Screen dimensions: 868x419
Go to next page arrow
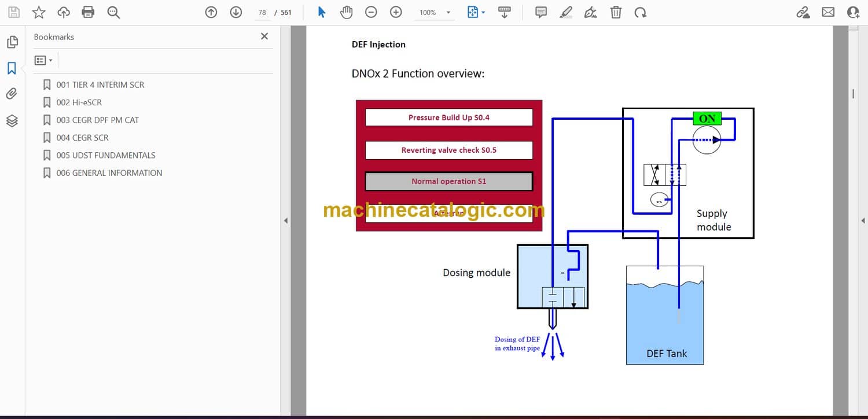pyautogui.click(x=236, y=12)
